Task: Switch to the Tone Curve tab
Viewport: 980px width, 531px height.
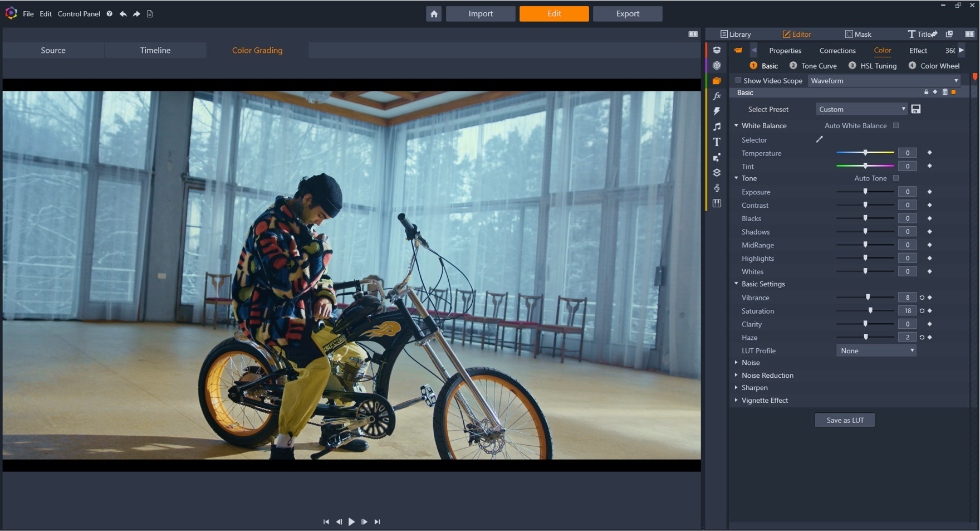Action: pyautogui.click(x=819, y=66)
